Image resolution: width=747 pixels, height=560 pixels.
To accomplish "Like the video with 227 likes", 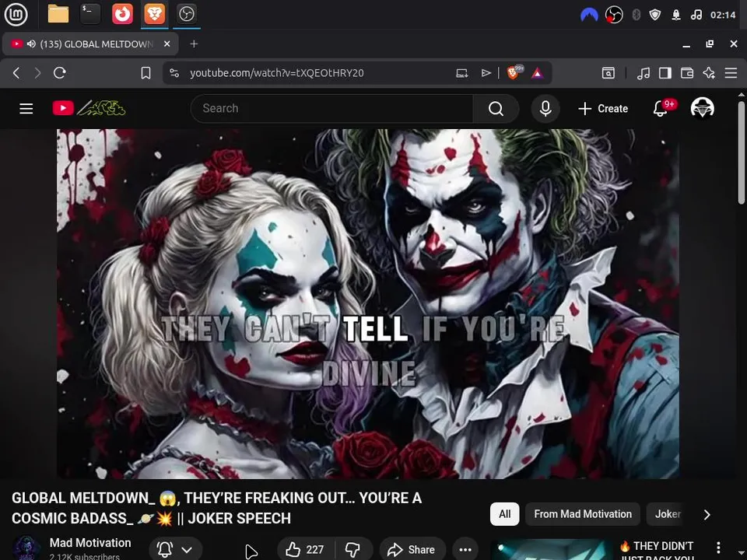I will [x=305, y=550].
